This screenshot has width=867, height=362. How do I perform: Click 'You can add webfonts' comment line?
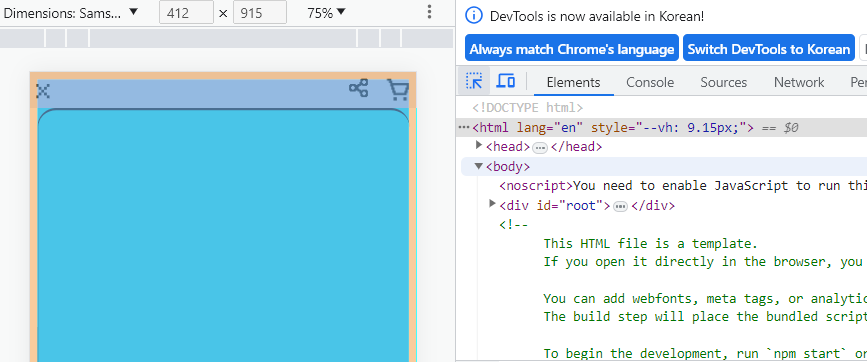click(x=705, y=298)
